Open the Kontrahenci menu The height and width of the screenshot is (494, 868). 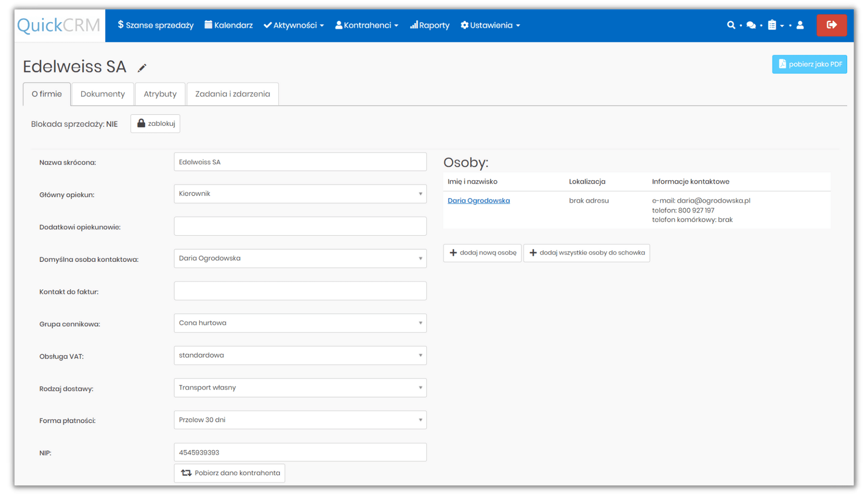tap(366, 25)
